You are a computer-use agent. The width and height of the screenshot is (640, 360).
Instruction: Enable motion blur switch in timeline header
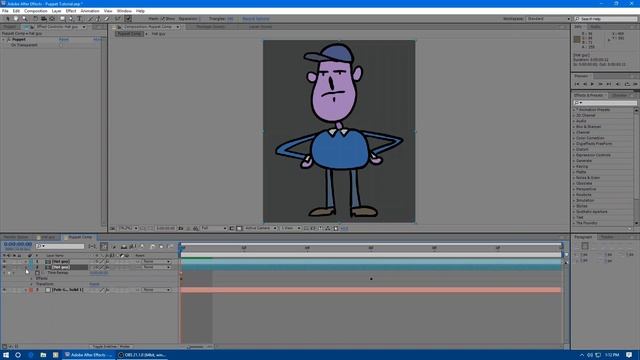(142, 247)
